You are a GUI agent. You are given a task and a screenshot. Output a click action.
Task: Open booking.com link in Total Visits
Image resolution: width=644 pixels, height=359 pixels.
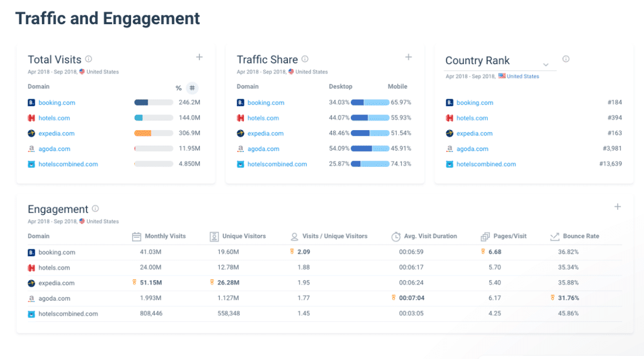(x=57, y=103)
